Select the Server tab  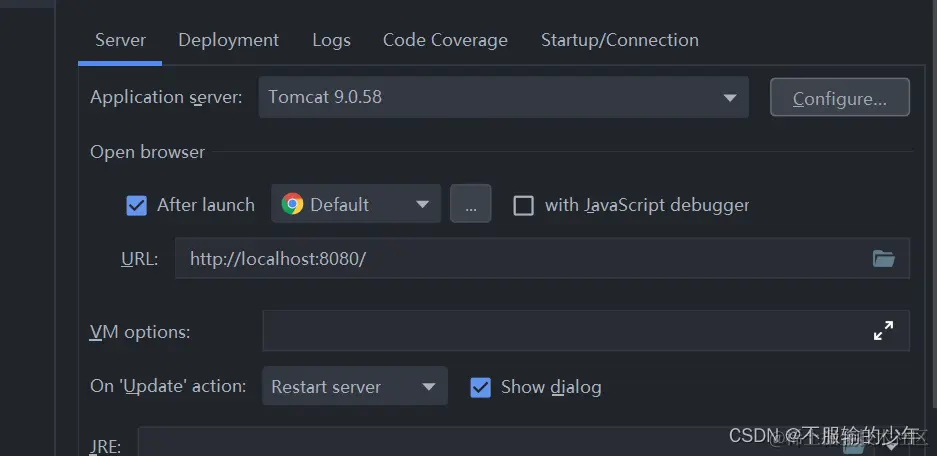pyautogui.click(x=120, y=40)
